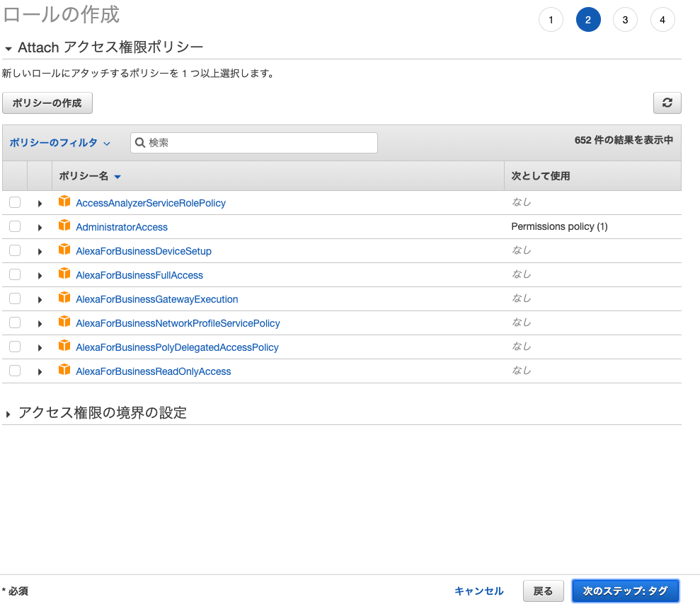700x604 pixels.
Task: Click the policy icon next to AlexaForBusinessReadOnlyAccess
Action: coord(64,370)
